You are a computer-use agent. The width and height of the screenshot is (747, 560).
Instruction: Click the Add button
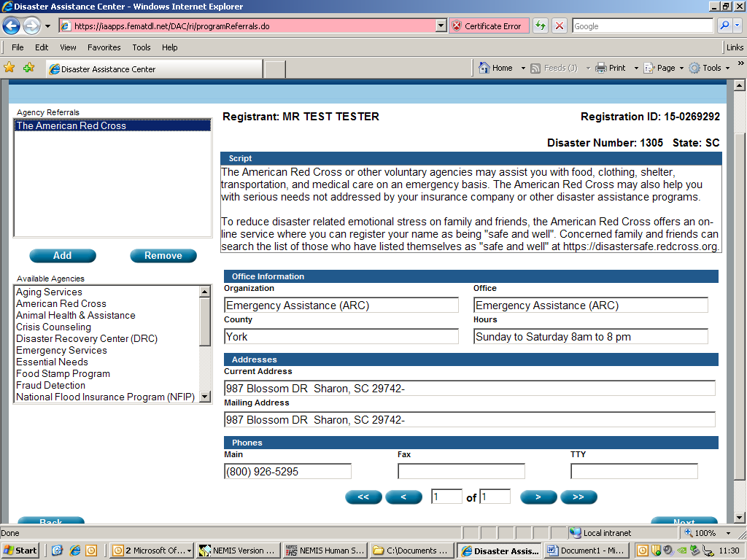63,256
